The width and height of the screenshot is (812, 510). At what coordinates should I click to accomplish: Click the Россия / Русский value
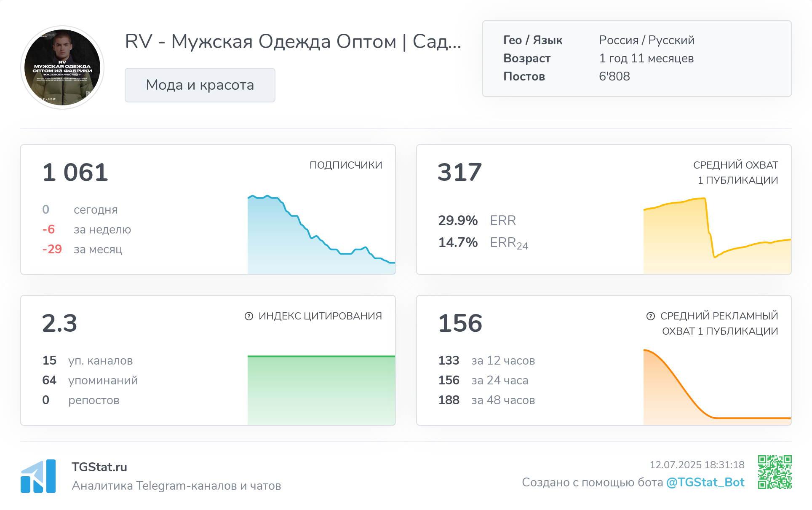click(647, 40)
